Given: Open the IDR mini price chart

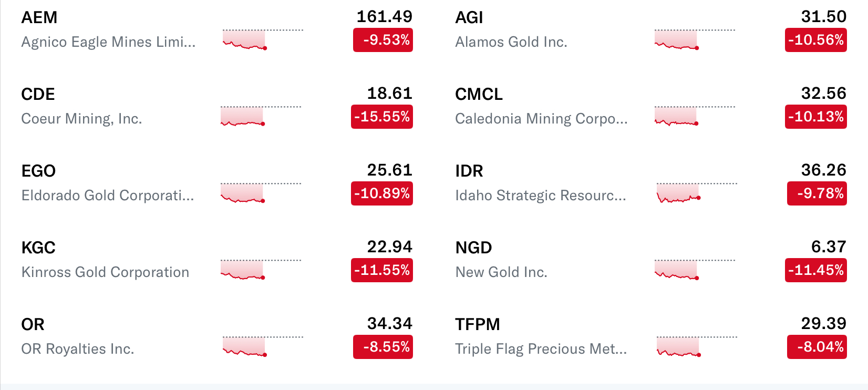Looking at the screenshot, I should point(679,192).
